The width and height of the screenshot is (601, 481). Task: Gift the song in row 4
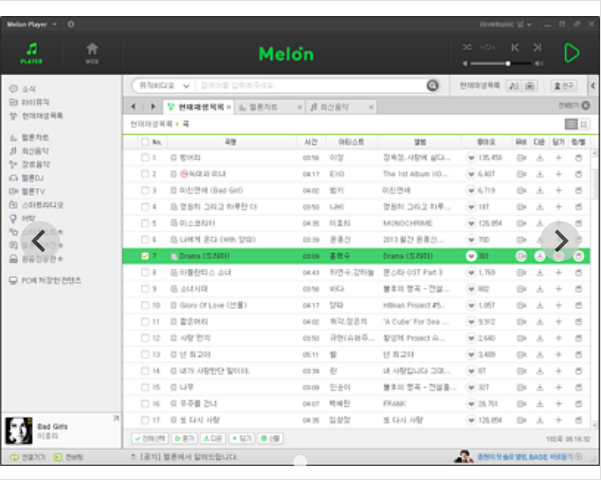578,207
